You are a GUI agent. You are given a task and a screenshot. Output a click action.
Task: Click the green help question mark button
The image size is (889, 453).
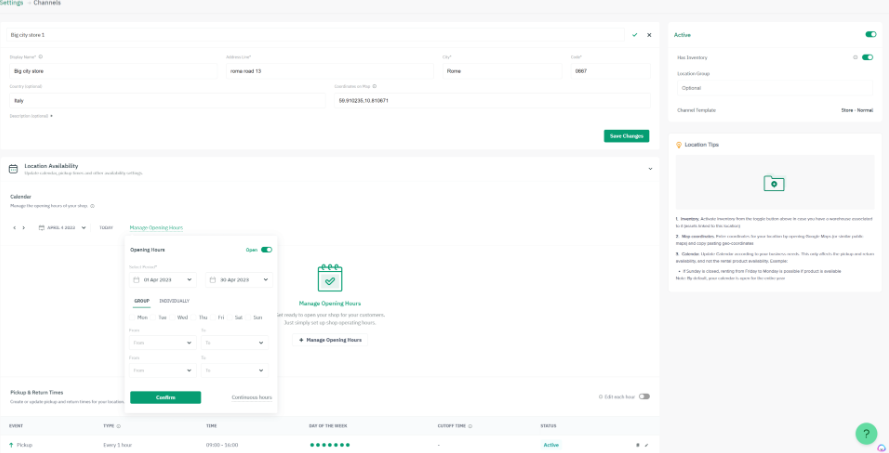(x=866, y=434)
